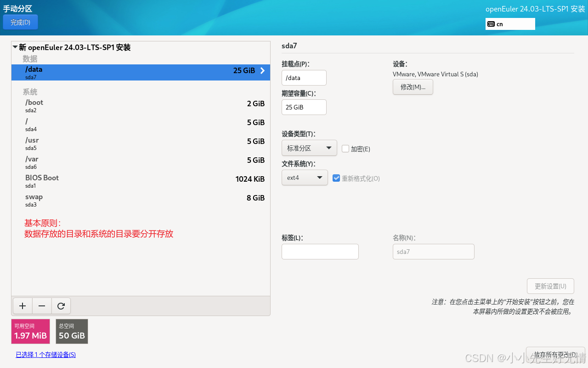This screenshot has width=588, height=368.
Task: Click the 挂载点 mount point field
Action: pyautogui.click(x=304, y=78)
